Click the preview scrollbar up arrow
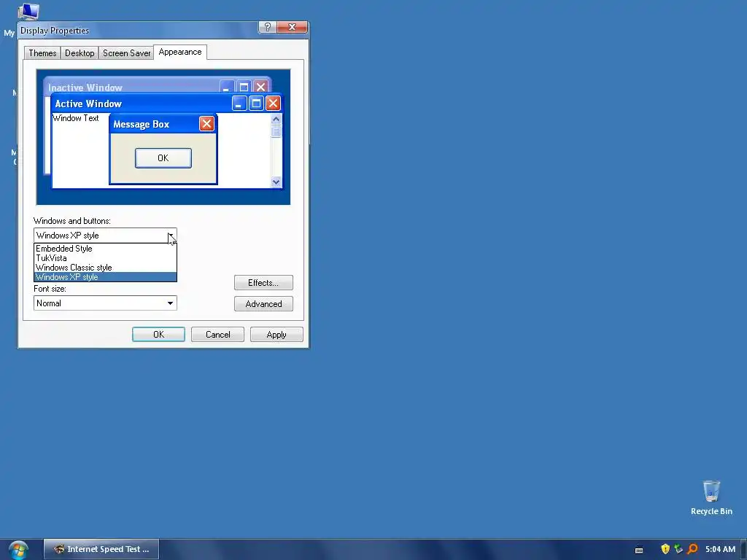 (x=276, y=119)
